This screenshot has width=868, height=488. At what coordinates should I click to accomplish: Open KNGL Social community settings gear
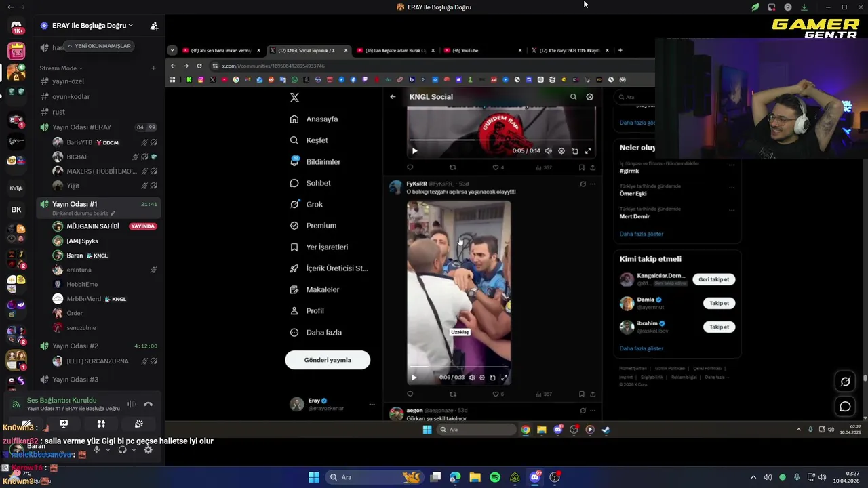[x=589, y=97]
